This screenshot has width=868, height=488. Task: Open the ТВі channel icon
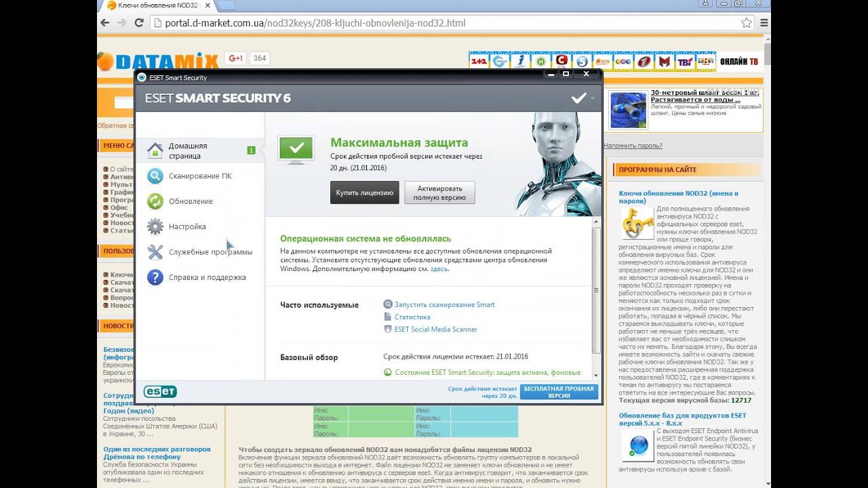pos(685,62)
